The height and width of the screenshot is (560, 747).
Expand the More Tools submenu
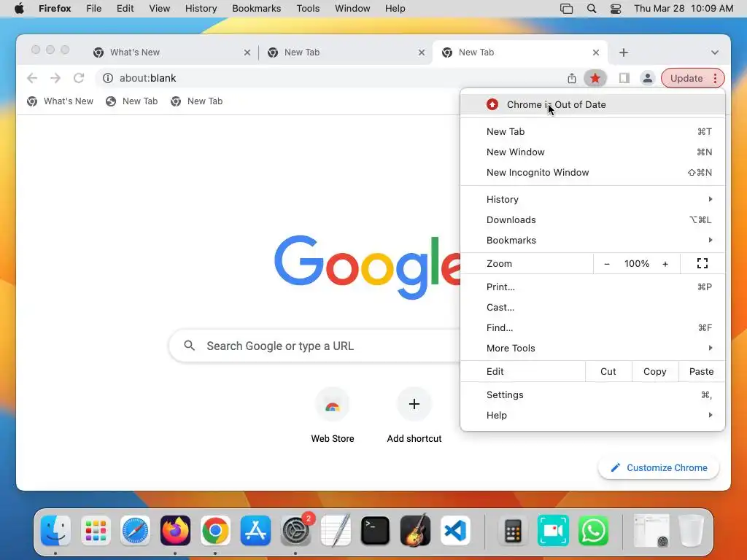tap(592, 348)
